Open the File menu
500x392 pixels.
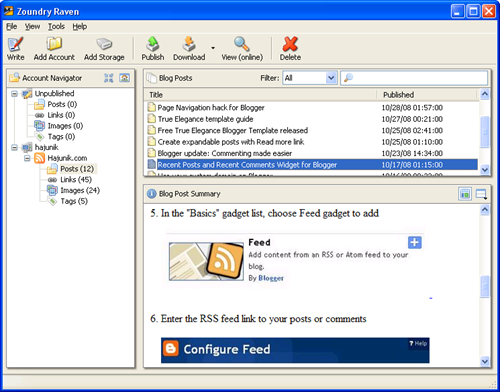(x=11, y=26)
